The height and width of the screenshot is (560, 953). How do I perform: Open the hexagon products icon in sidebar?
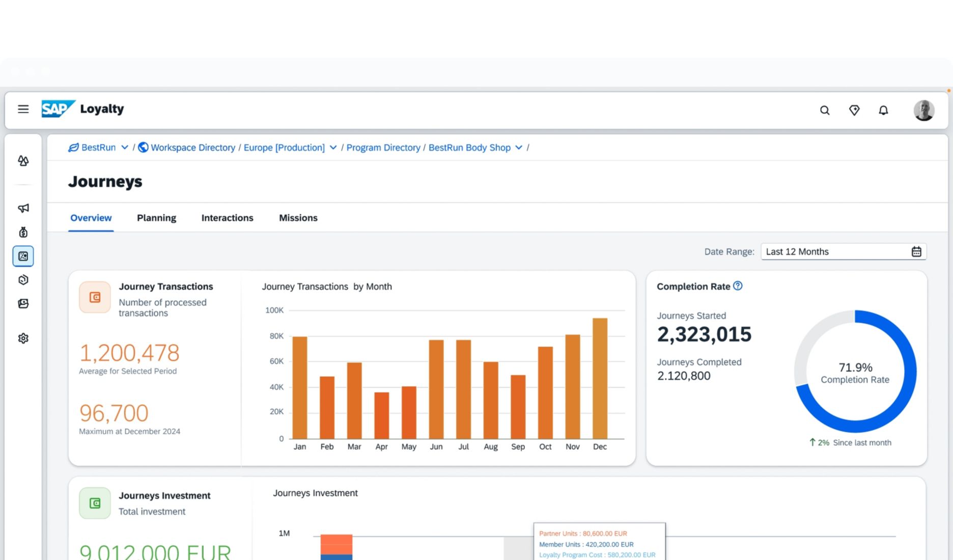(23, 279)
